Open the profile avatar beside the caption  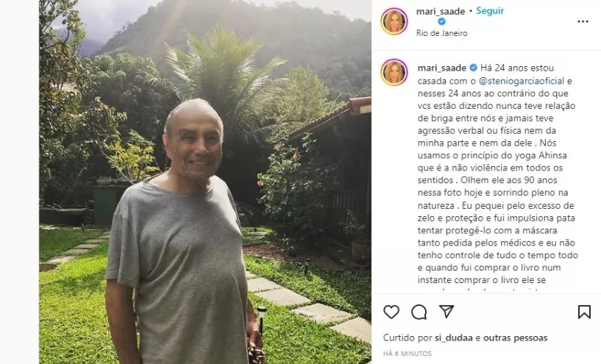[x=394, y=72]
